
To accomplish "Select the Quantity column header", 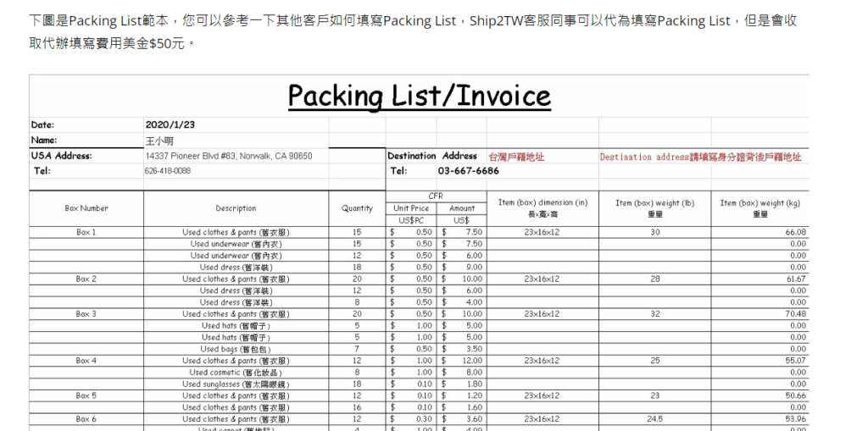I will (357, 208).
